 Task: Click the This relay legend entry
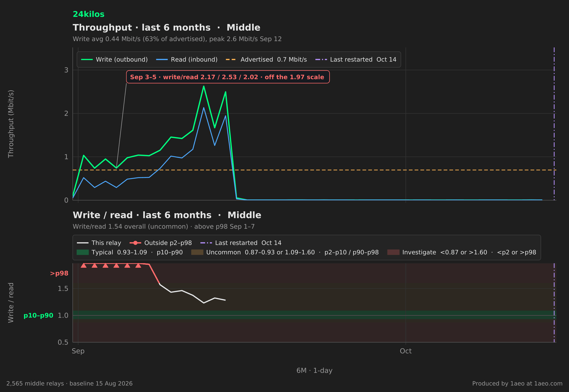[99, 243]
